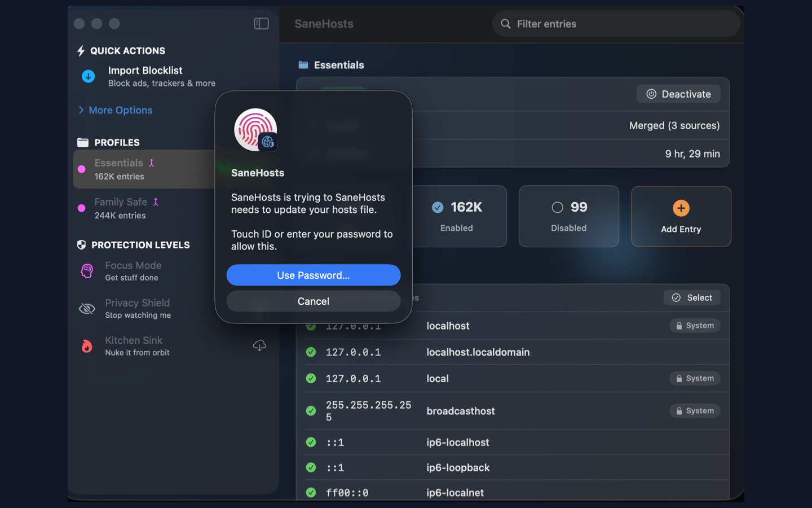This screenshot has height=508, width=812.
Task: Click the localhost.localdomain hostname
Action: [478, 352]
